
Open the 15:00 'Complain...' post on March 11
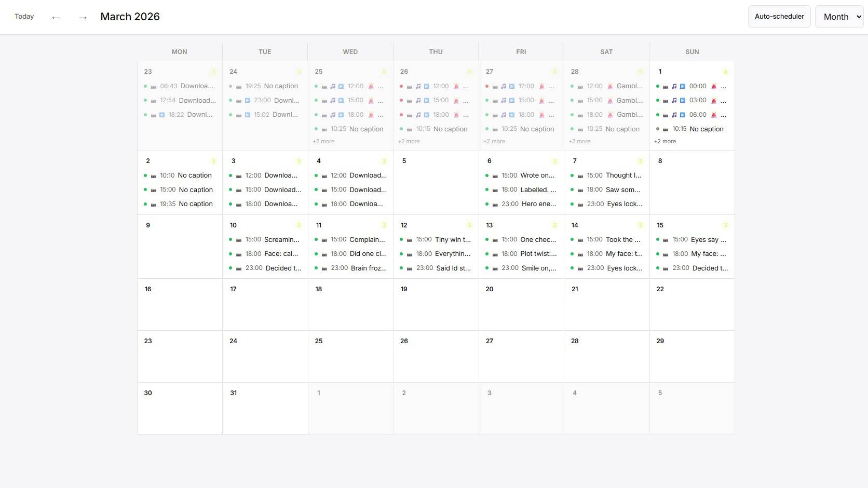(350, 239)
